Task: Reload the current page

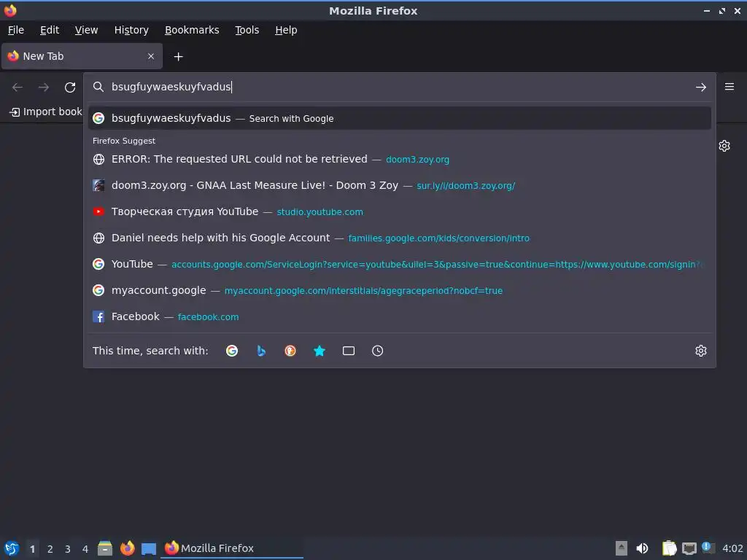Action: click(70, 87)
